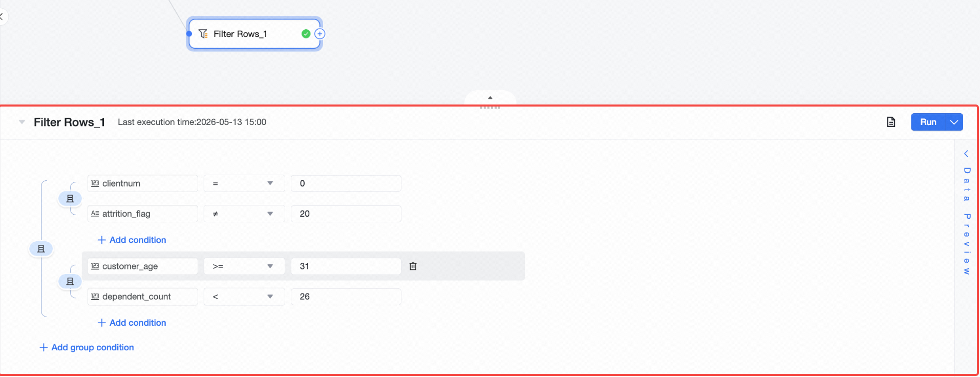Click the back chevron at top left
Screen dimensions: 980x377
point(2,17)
